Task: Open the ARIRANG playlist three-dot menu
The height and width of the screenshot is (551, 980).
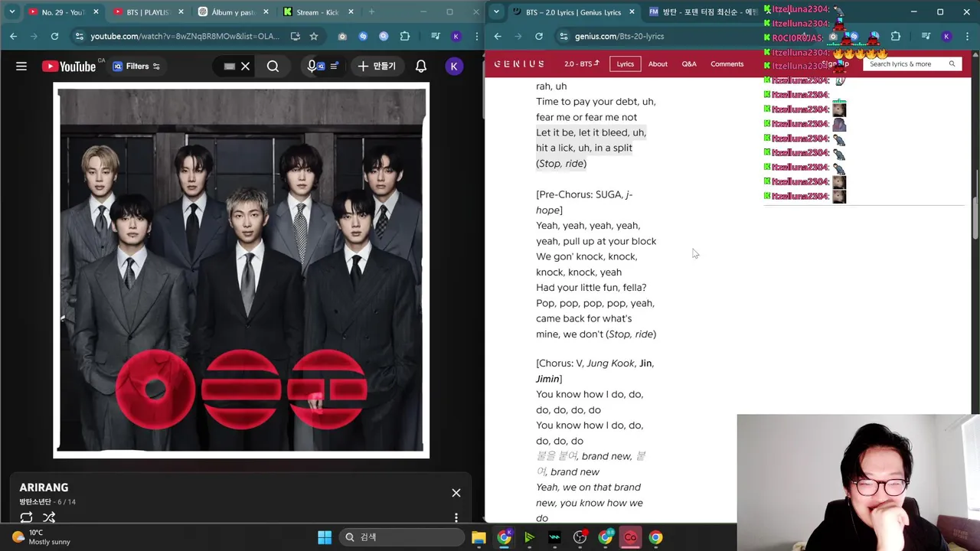Action: click(456, 517)
